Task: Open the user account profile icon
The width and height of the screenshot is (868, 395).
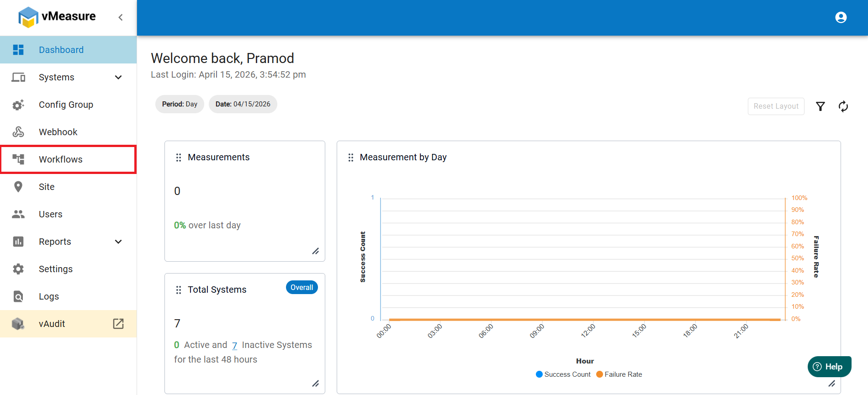Action: click(841, 17)
